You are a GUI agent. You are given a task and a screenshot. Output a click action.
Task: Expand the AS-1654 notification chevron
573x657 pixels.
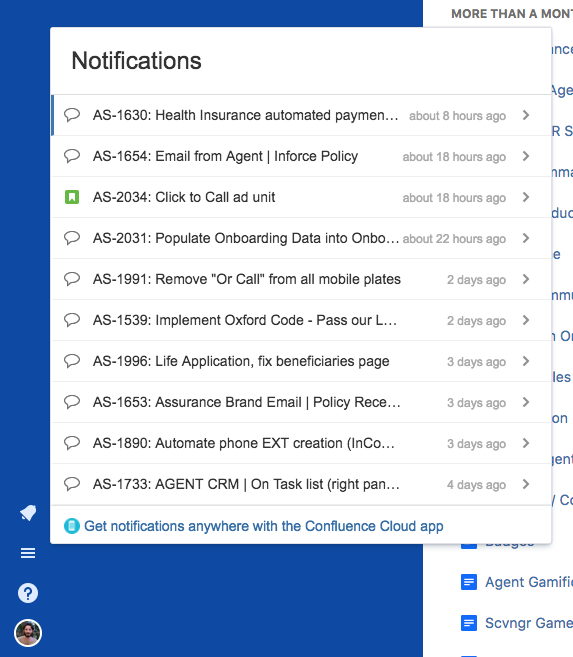coord(526,156)
